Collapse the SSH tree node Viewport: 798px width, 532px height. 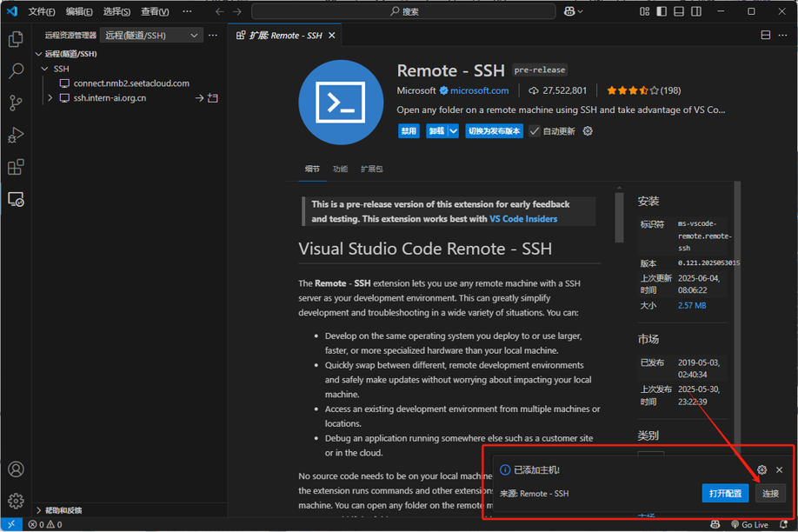[45, 69]
